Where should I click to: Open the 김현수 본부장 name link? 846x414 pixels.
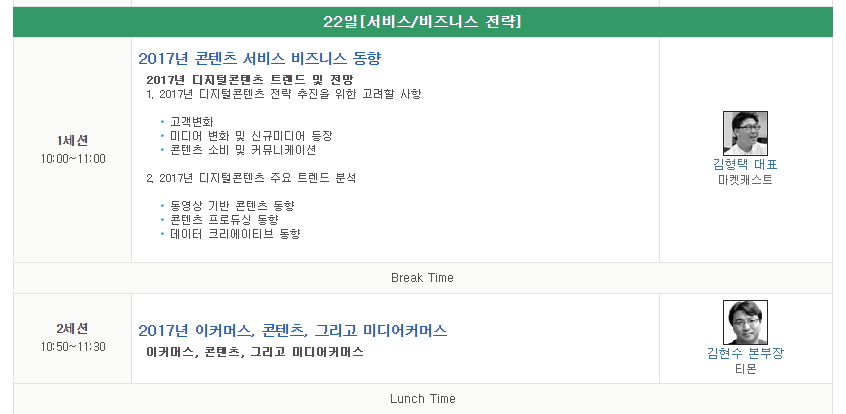[x=745, y=354]
